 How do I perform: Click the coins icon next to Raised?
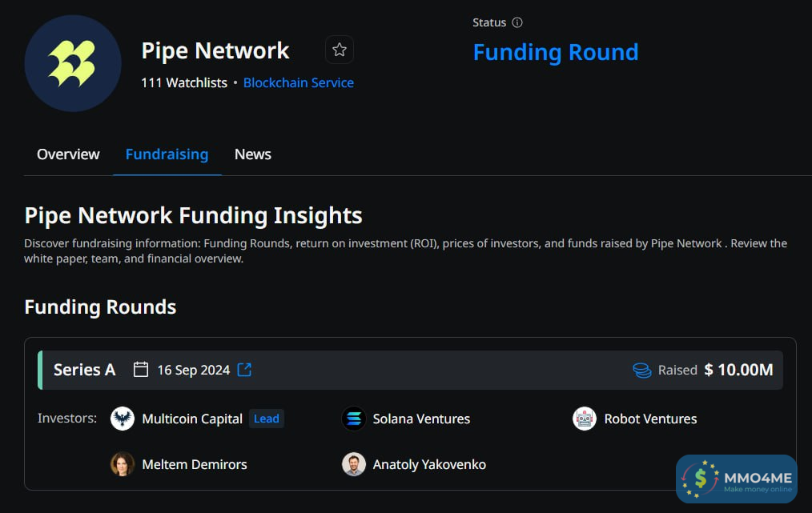pyautogui.click(x=641, y=370)
